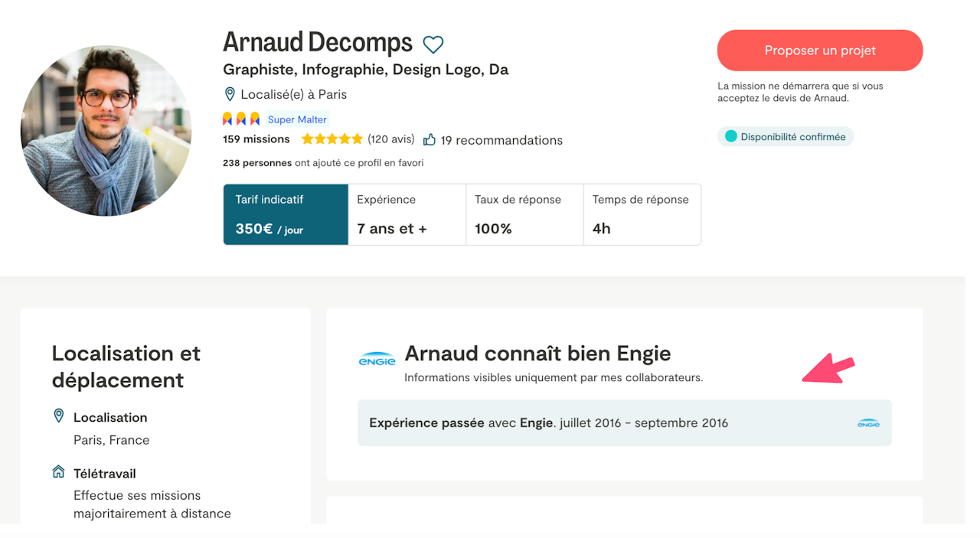The width and height of the screenshot is (980, 538).
Task: Click the Engie logo beside the section heading
Action: tap(377, 359)
